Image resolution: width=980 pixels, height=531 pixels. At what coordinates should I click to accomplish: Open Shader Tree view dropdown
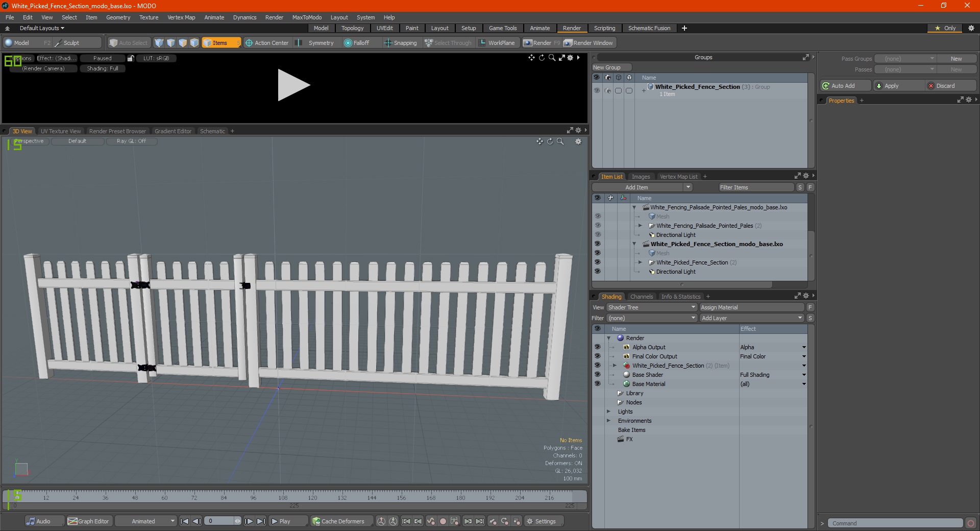[652, 307]
